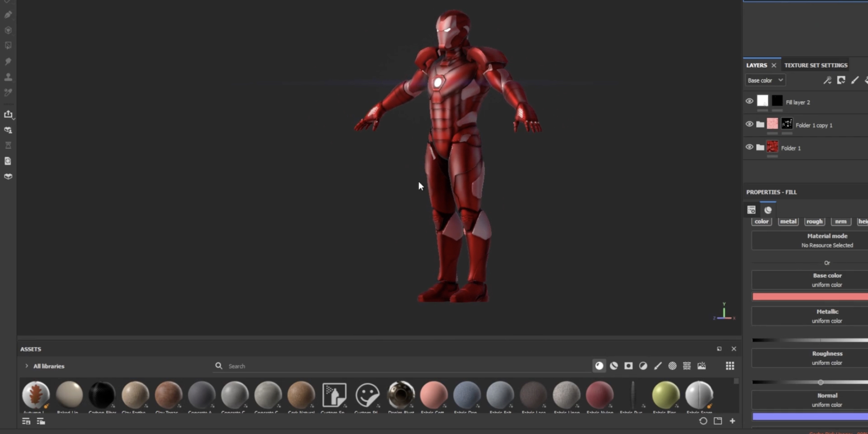
Task: Click the assets search magnifier icon
Action: [x=219, y=366]
